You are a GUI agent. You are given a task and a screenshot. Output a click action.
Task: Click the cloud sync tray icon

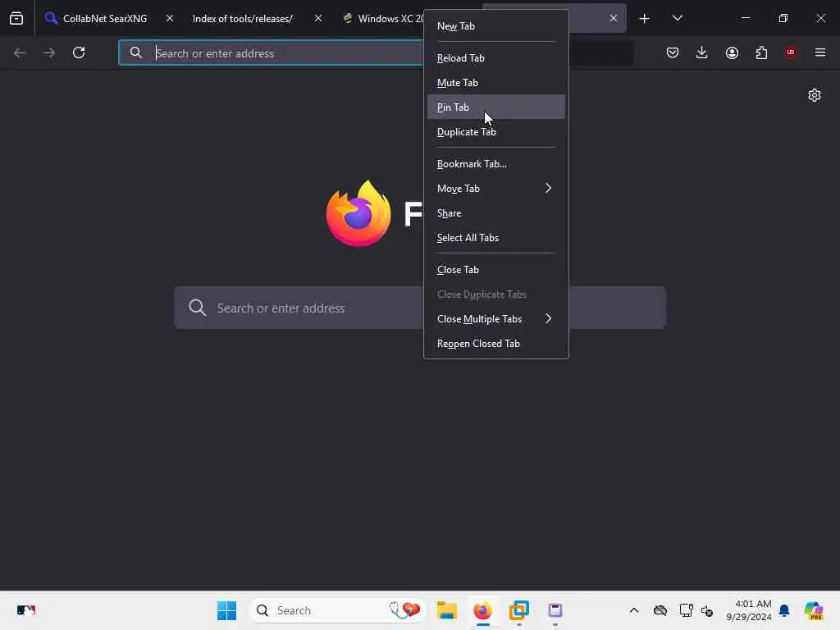coord(660,610)
